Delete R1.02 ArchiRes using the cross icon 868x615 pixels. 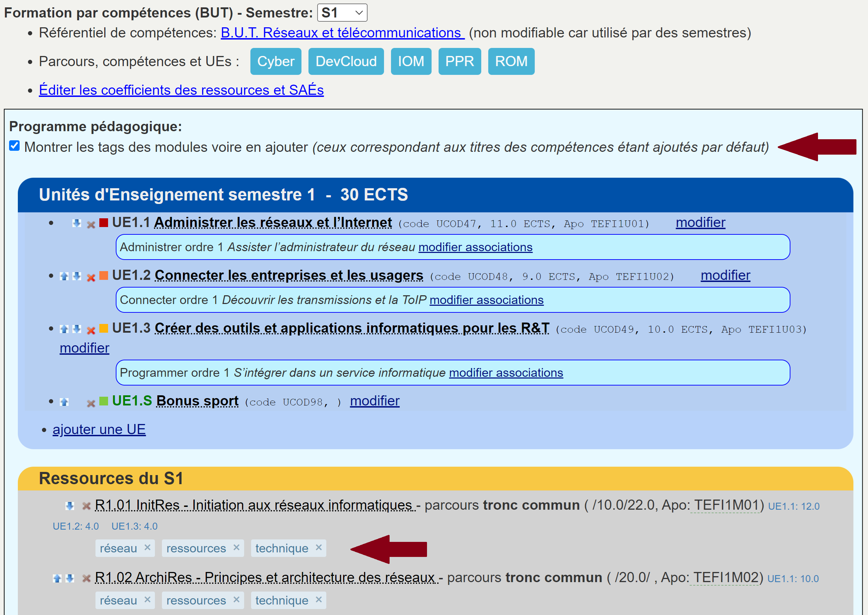(x=86, y=578)
